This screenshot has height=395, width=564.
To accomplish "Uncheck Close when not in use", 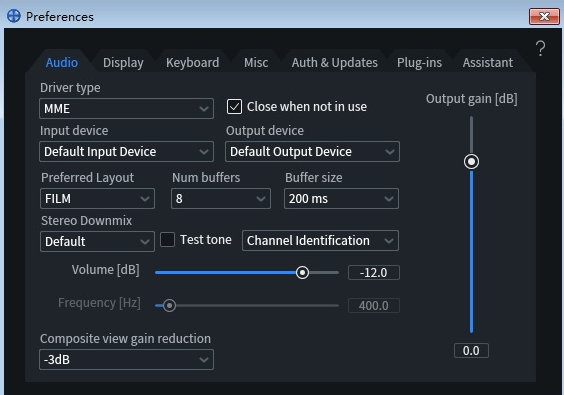I will tap(234, 107).
